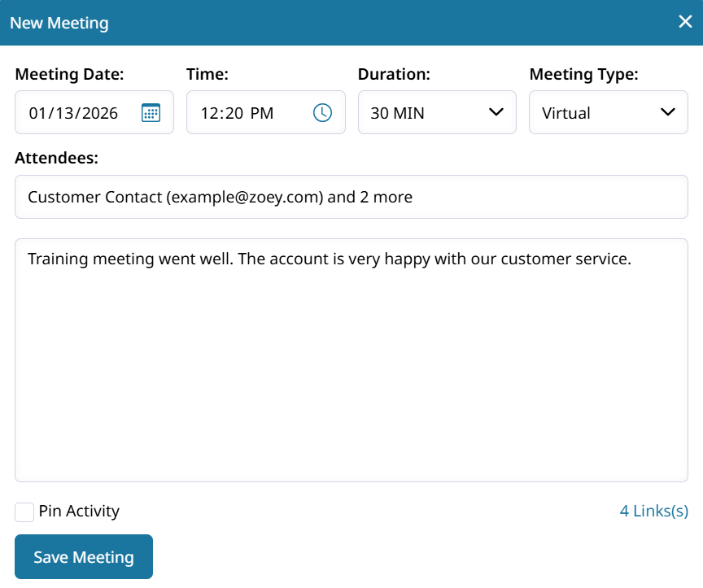
Task: Select the PM segment in Time field
Action: (262, 113)
